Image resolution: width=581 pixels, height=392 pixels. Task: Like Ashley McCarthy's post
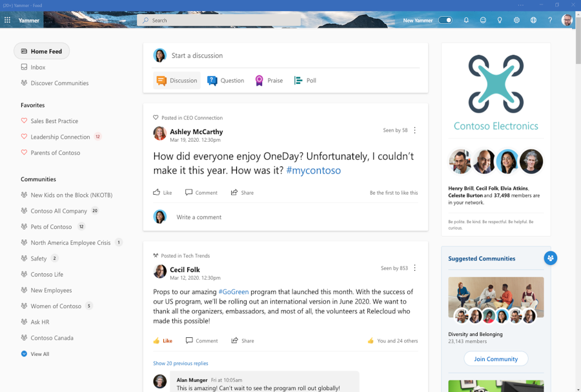[162, 193]
